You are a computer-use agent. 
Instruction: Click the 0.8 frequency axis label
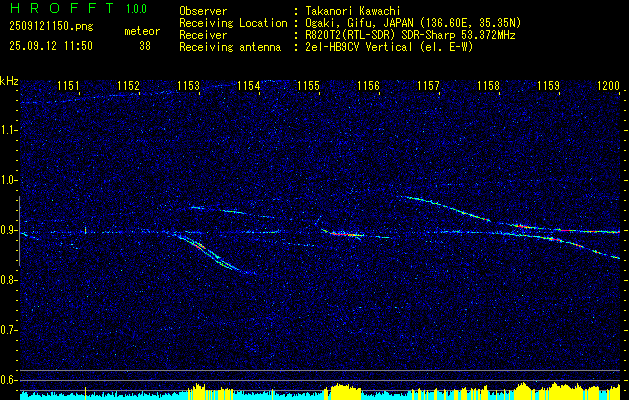click(x=7, y=280)
